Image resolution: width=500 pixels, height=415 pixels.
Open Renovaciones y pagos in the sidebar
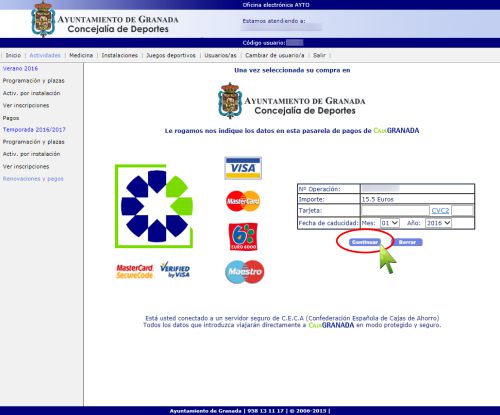[33, 179]
